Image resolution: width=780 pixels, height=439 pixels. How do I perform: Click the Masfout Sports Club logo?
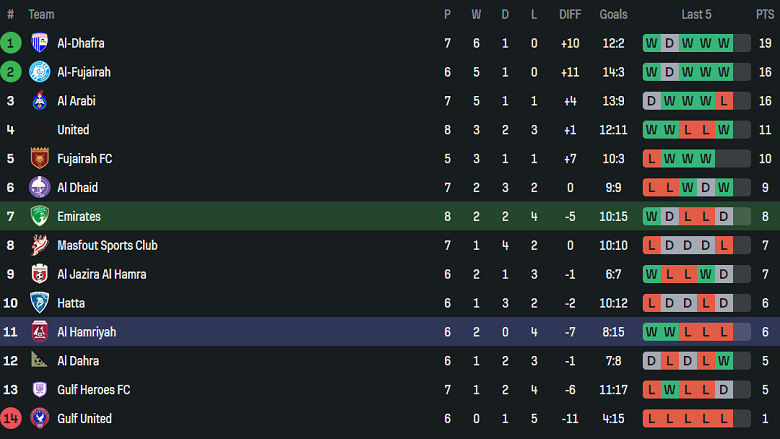click(x=40, y=245)
